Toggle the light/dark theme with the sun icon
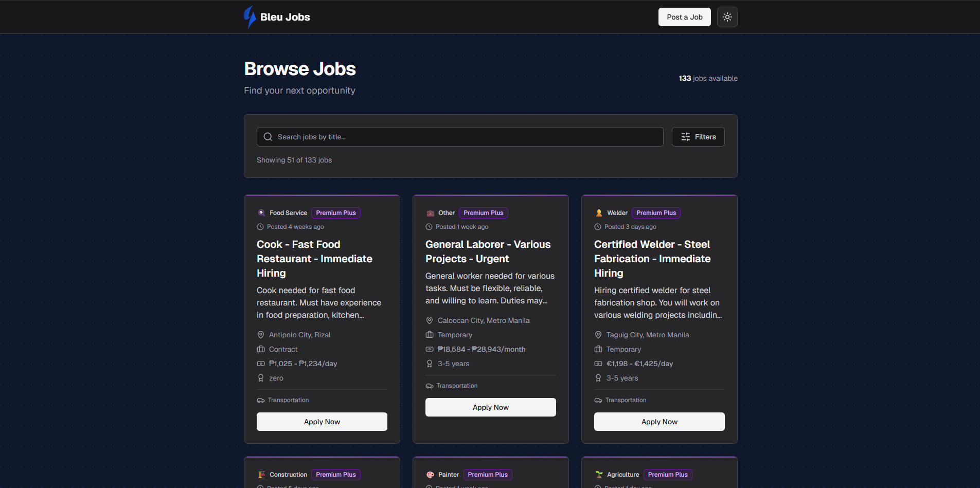980x488 pixels. click(727, 16)
